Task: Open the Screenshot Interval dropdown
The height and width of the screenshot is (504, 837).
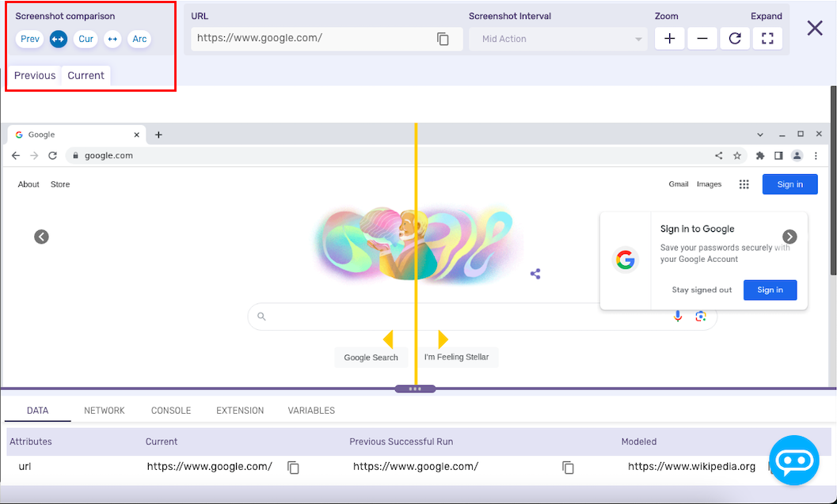Action: 557,39
